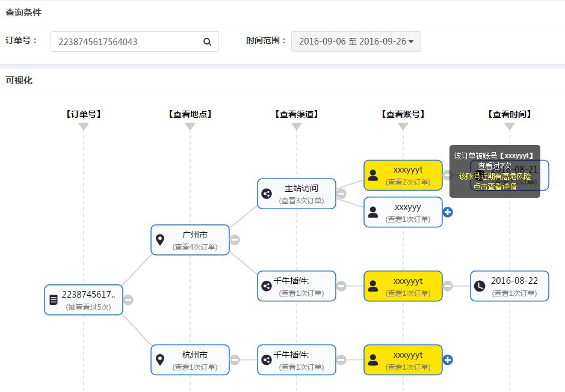Viewport: 565px width, 392px height.
Task: Select the 主站访问 channel node label
Action: (301, 188)
